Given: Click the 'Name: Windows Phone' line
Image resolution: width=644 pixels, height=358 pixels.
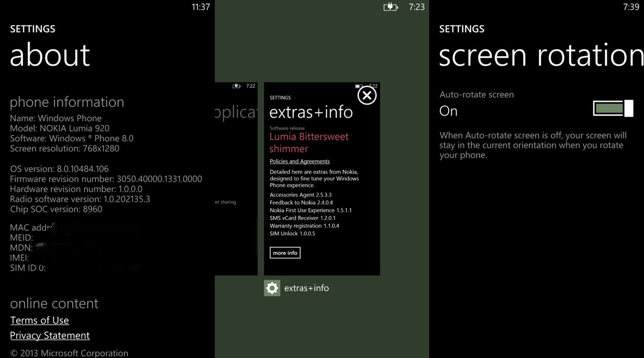Looking at the screenshot, I should pyautogui.click(x=56, y=118).
